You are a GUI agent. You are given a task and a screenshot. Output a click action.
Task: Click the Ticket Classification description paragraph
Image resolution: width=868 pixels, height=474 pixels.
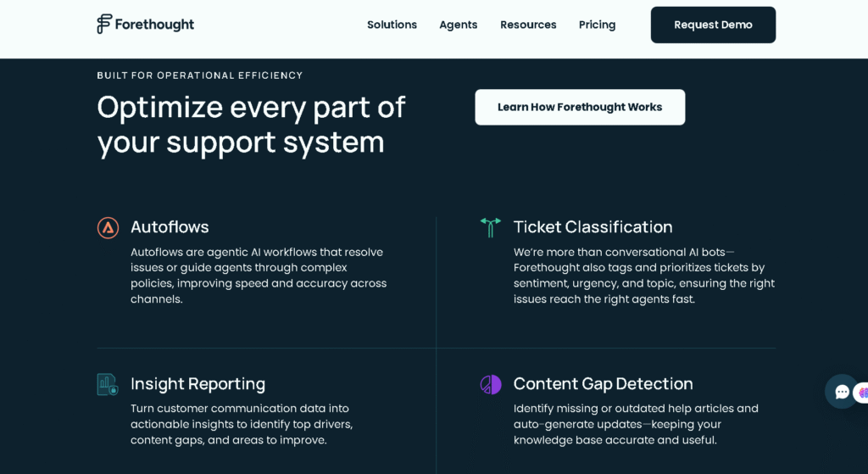pyautogui.click(x=644, y=276)
